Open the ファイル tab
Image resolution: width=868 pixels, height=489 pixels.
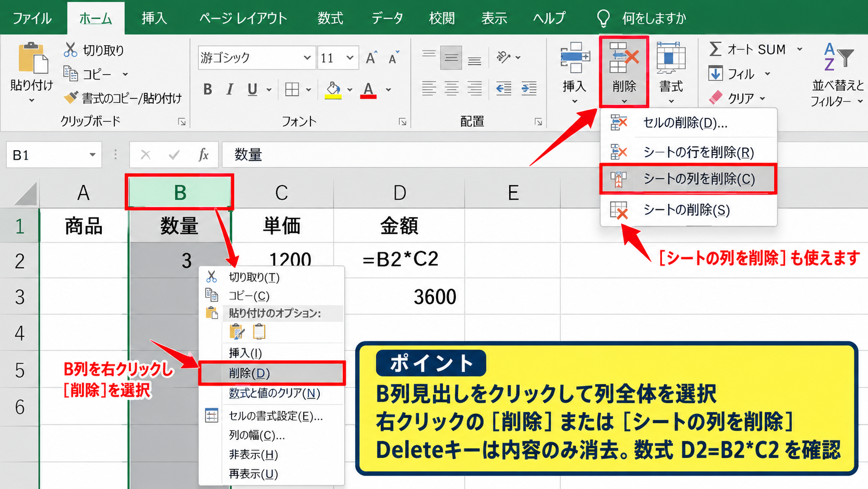coord(32,19)
